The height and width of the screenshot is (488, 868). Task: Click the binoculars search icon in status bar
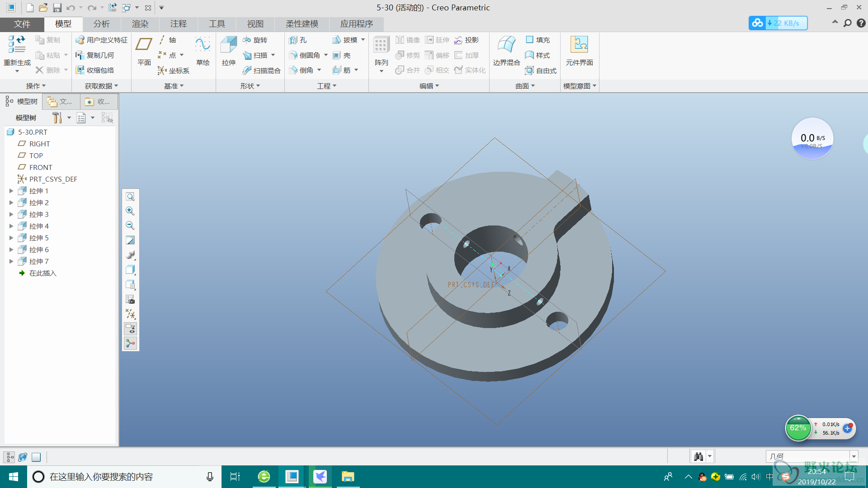pos(698,456)
